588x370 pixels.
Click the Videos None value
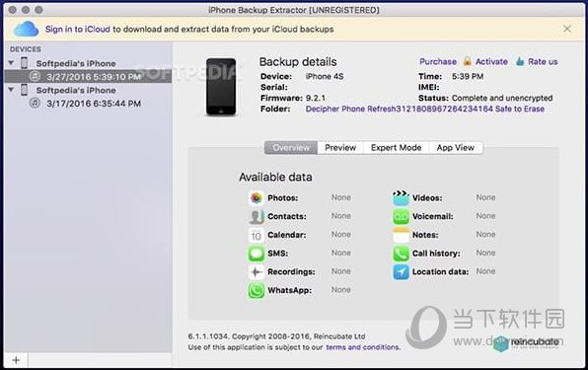click(485, 197)
